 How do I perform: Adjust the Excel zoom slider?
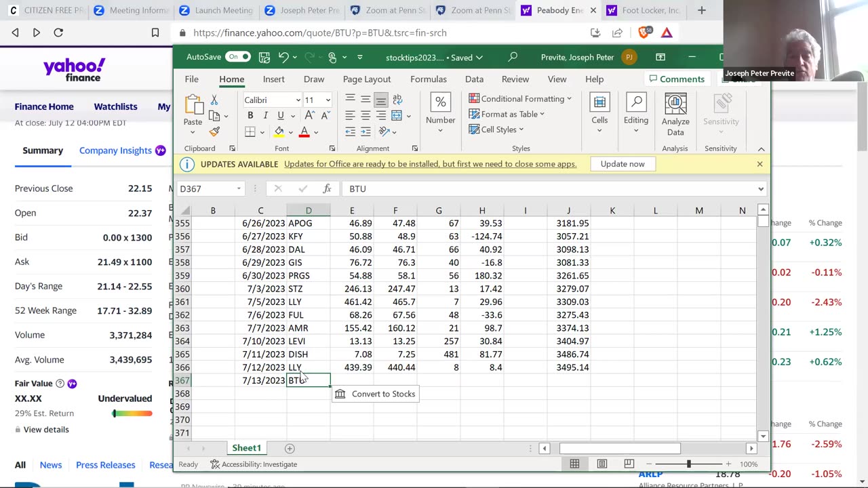688,464
